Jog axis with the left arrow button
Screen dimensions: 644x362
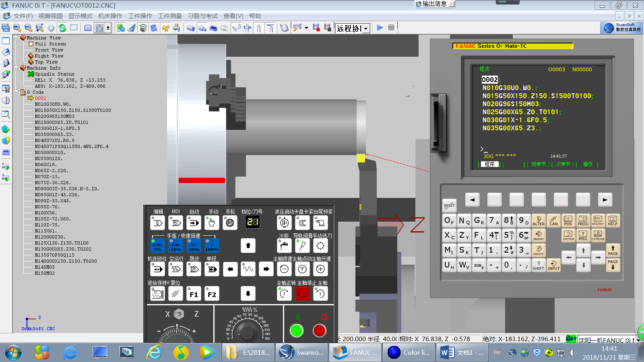[230, 269]
